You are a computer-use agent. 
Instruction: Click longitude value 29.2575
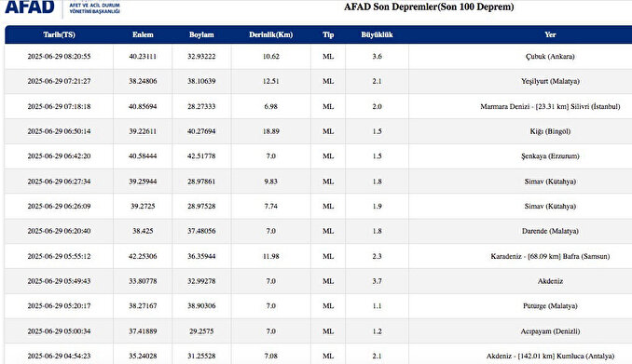pos(201,331)
